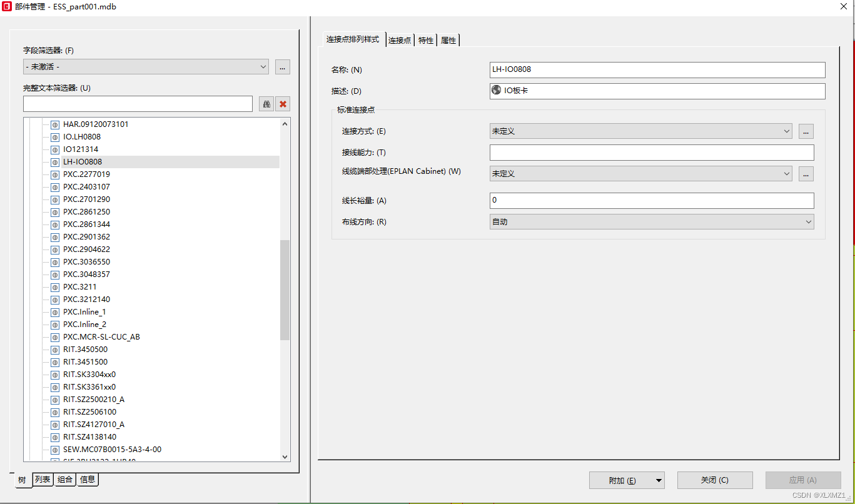Select the RIT.SZ4138140 tree item
The image size is (855, 504).
89,437
